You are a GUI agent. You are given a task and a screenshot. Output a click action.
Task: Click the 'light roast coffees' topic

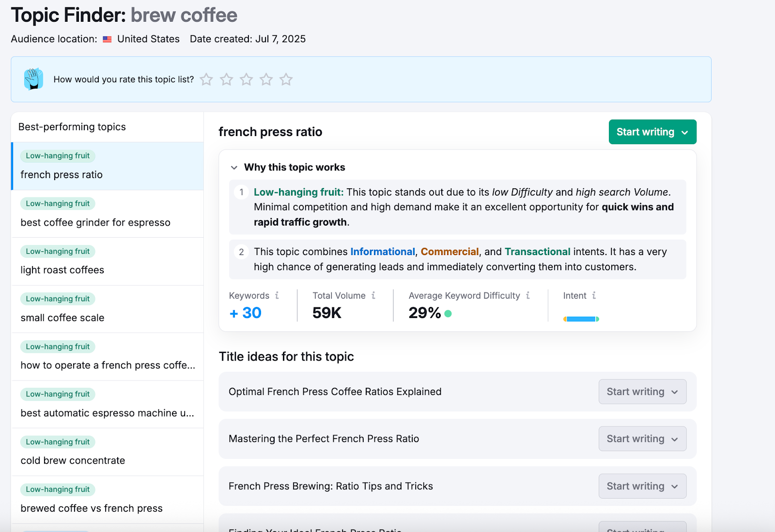click(62, 270)
